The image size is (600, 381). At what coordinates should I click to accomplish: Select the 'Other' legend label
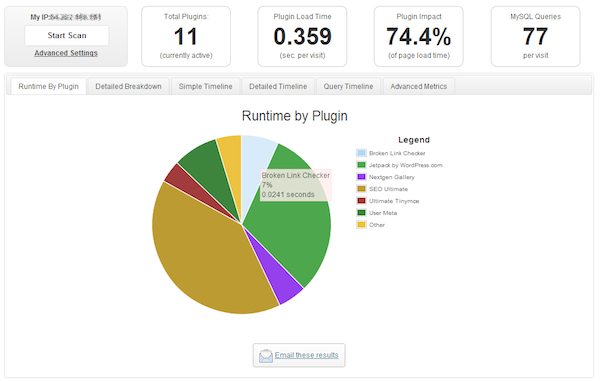(377, 225)
